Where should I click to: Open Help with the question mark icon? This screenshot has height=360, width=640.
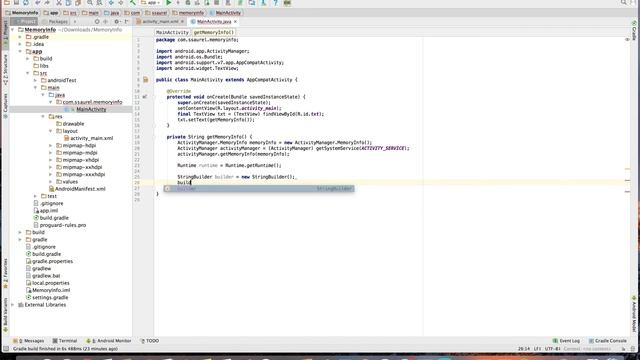276,3
